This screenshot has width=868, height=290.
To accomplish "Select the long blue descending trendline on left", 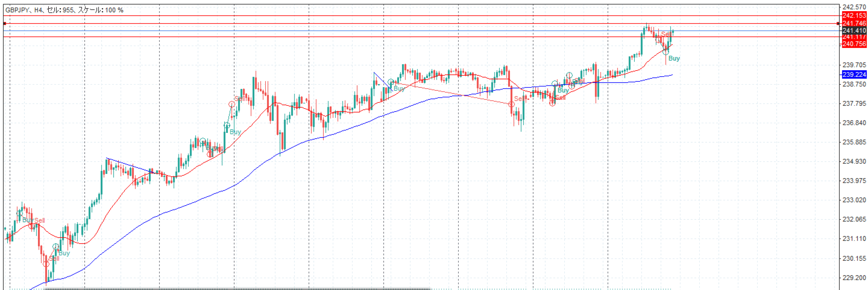I will point(129,165).
